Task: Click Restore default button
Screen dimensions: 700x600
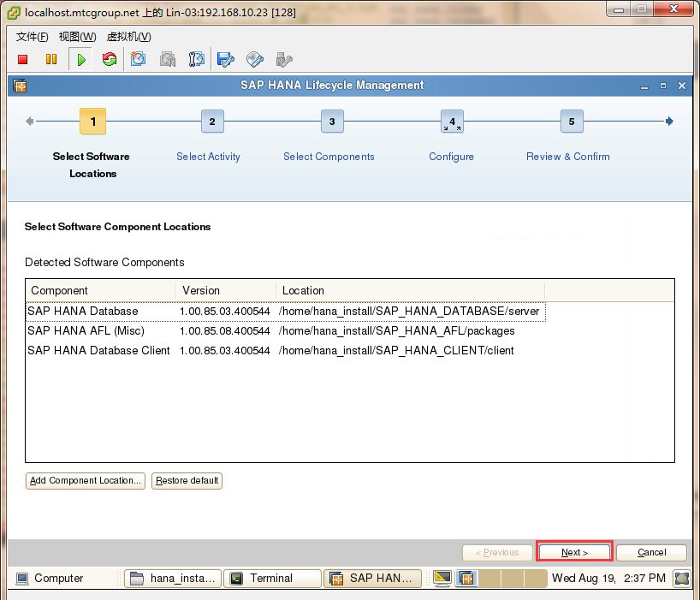Action: [187, 480]
